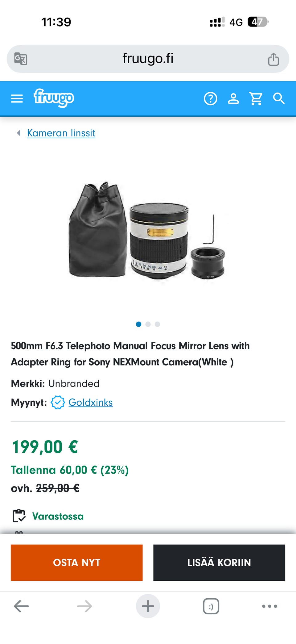This screenshot has width=296, height=644.
Task: Tap LISÄÄ KORIIN add to cart button
Action: [x=219, y=562]
